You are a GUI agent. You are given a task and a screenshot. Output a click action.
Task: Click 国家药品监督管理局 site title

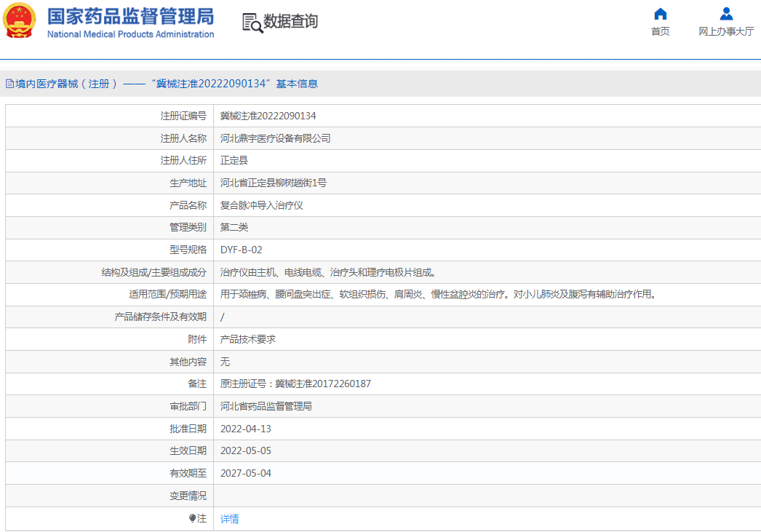tap(130, 17)
